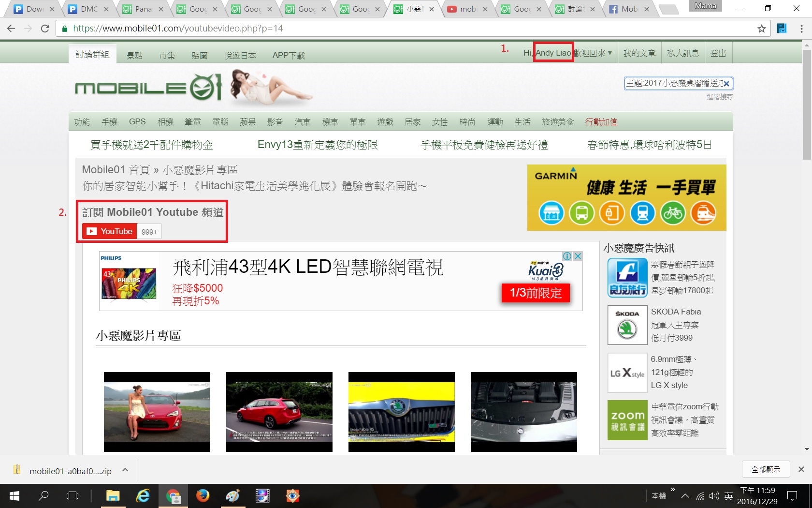Image resolution: width=812 pixels, height=508 pixels.
Task: Open the APP下載 link
Action: click(289, 56)
